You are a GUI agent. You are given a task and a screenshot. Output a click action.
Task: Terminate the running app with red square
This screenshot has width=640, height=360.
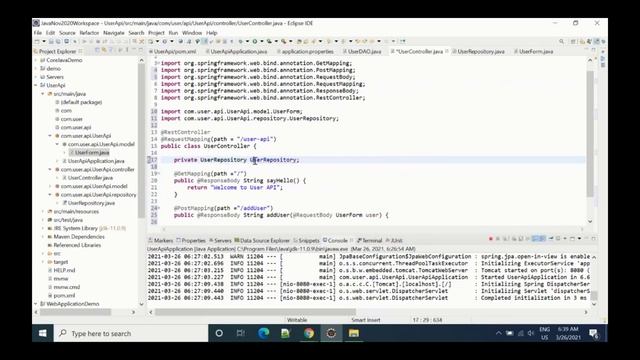(491, 239)
